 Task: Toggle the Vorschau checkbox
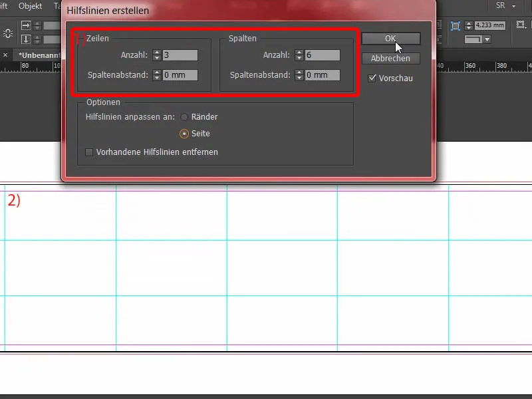click(x=372, y=78)
